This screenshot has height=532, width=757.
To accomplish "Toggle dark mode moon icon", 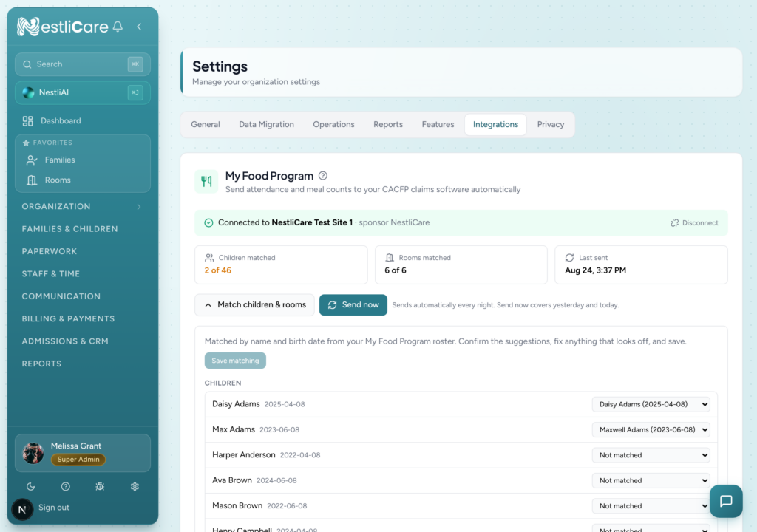I will [x=31, y=487].
